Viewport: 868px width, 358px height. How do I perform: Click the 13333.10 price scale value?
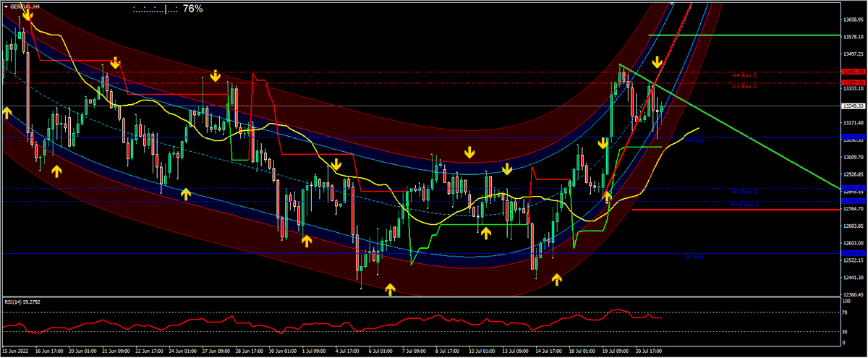(854, 88)
